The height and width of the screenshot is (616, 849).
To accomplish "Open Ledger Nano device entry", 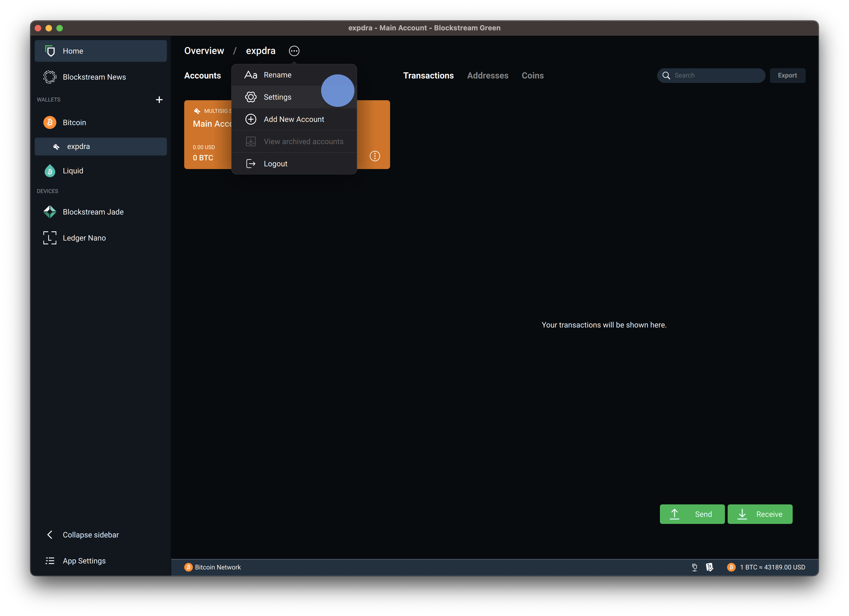I will (x=101, y=238).
